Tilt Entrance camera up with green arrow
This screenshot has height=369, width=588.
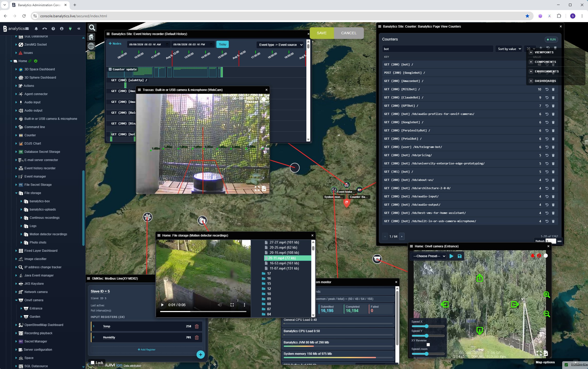[x=479, y=278]
